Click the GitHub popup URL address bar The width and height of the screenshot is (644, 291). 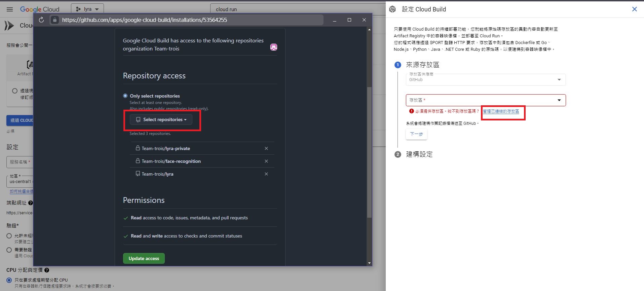pos(187,20)
